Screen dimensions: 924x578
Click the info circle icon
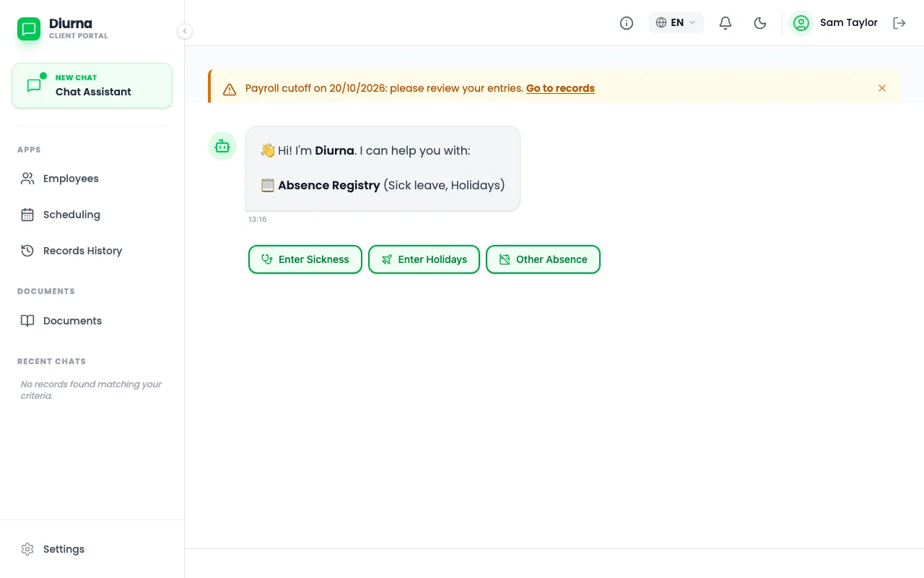(x=627, y=23)
